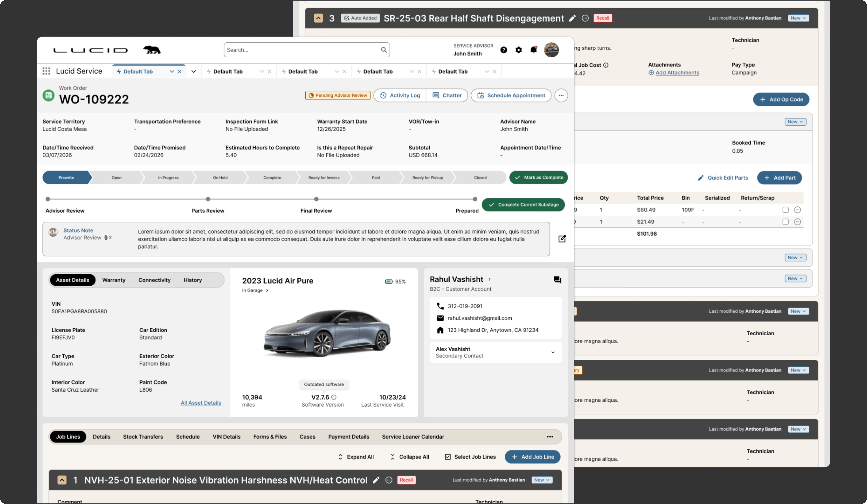Open the notifications bell
This screenshot has width=867, height=504.
[533, 50]
